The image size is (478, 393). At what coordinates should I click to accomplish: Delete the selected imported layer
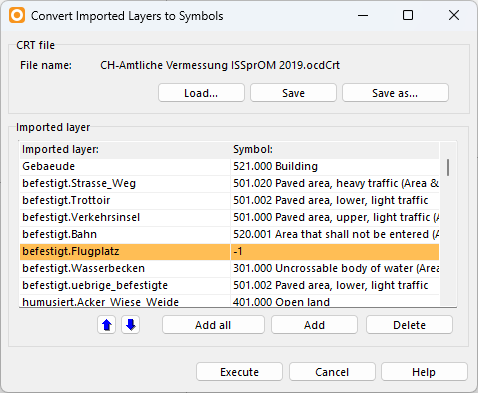coord(409,325)
